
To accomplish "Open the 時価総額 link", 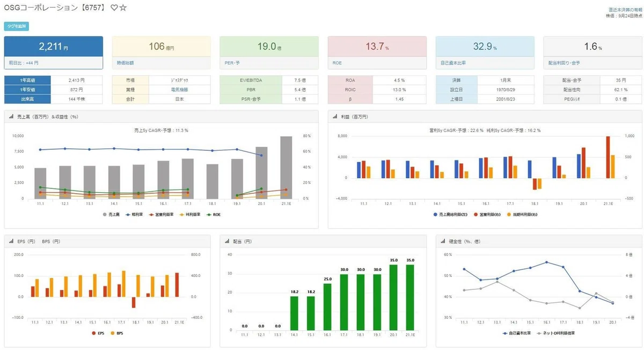I will [126, 63].
